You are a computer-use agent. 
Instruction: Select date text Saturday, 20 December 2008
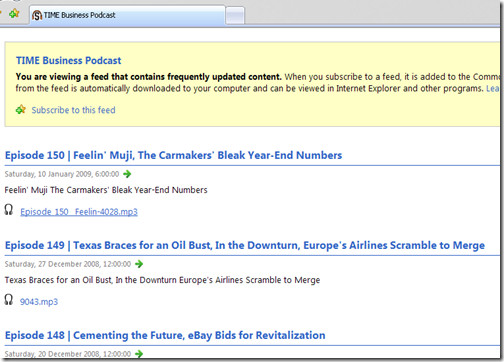click(68, 354)
